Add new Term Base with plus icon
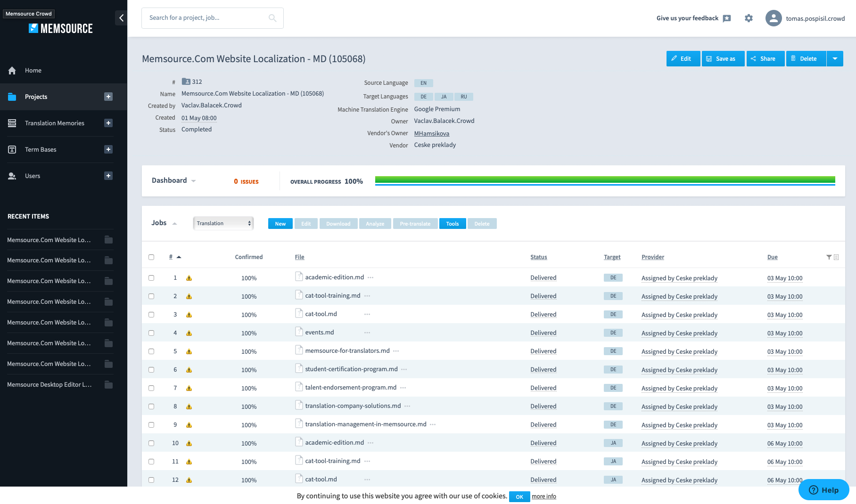 (108, 149)
